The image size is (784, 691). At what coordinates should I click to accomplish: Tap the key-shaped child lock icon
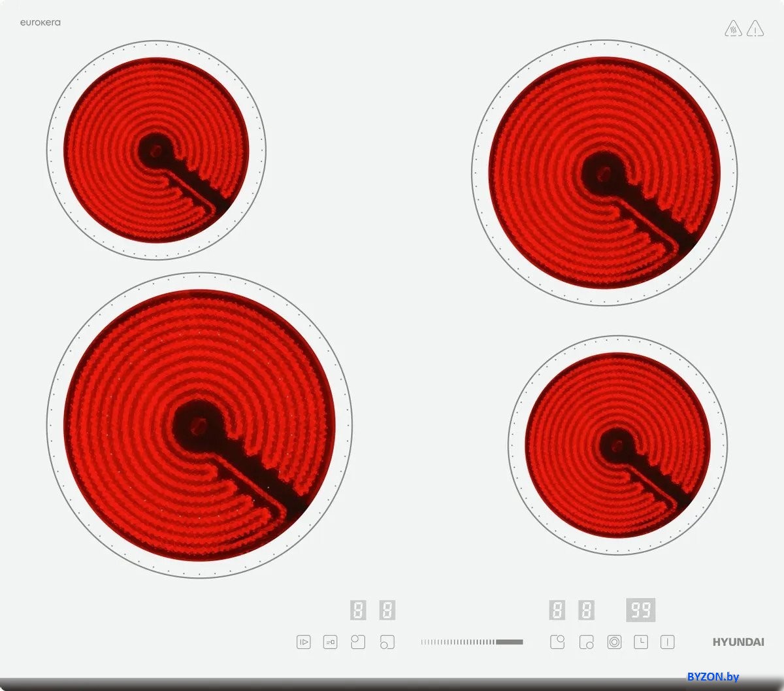[331, 643]
